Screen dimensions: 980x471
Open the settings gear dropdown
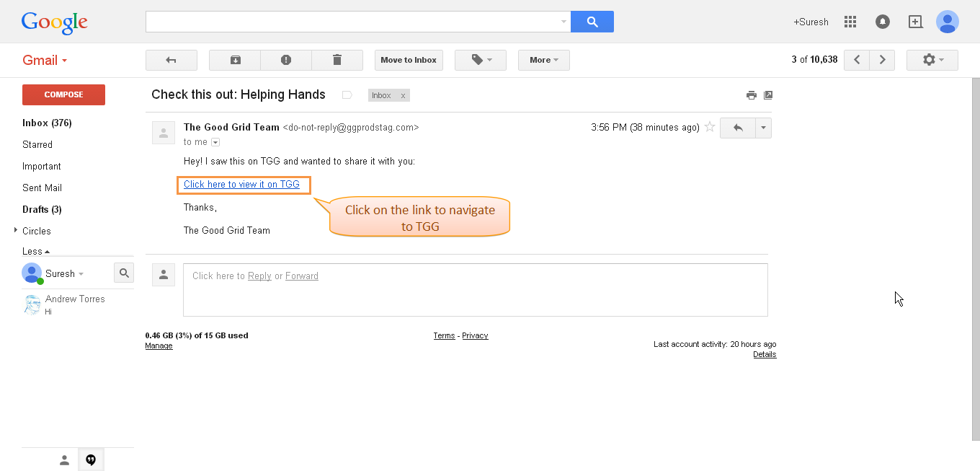(x=932, y=60)
